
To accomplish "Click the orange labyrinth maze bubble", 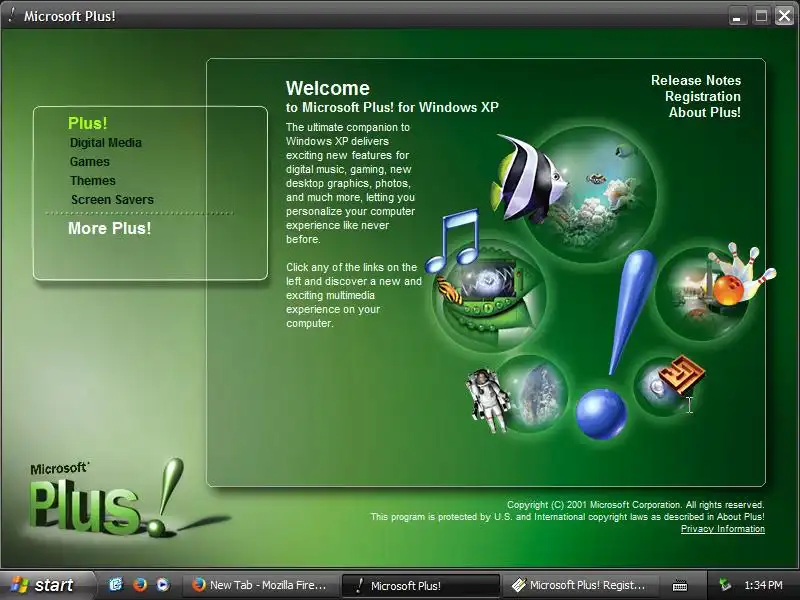I will coord(668,385).
